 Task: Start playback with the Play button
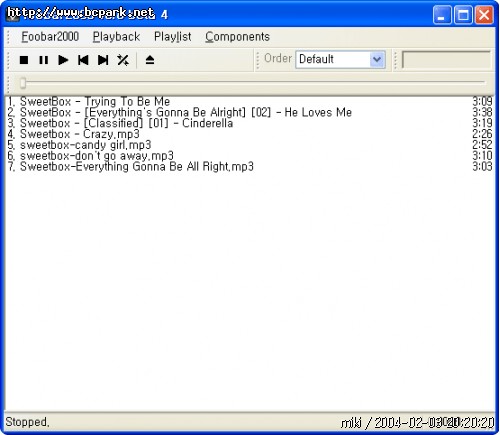(63, 60)
